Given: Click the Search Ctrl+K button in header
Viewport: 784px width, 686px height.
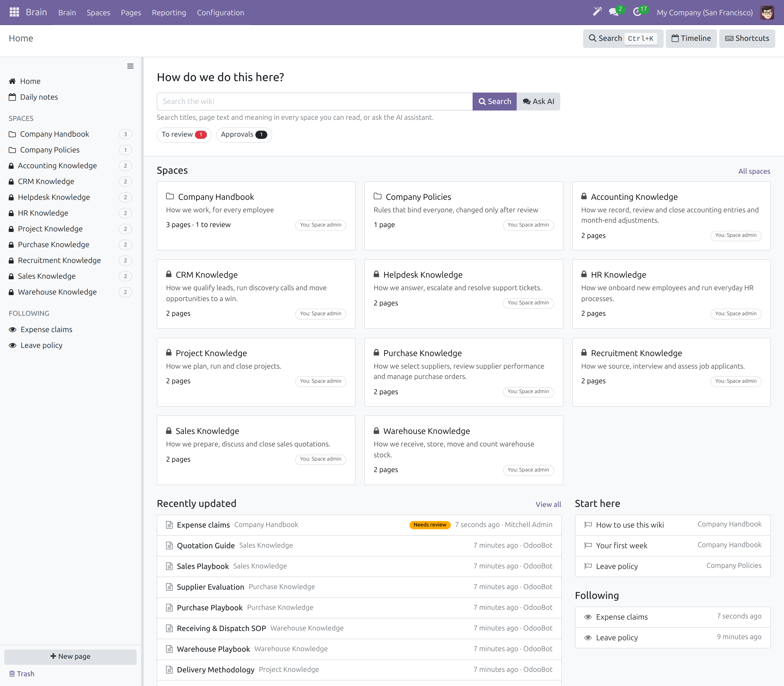Looking at the screenshot, I should pyautogui.click(x=623, y=38).
